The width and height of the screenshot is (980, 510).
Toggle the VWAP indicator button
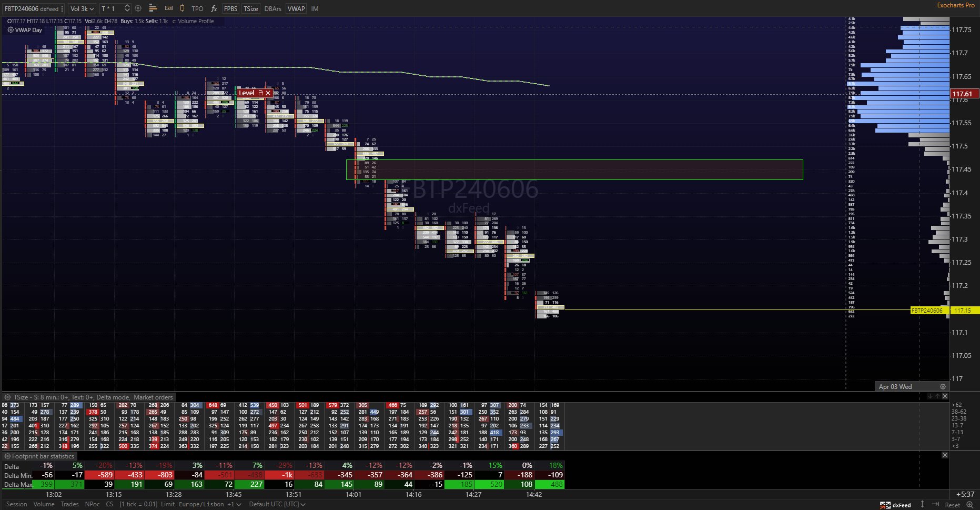[x=296, y=9]
